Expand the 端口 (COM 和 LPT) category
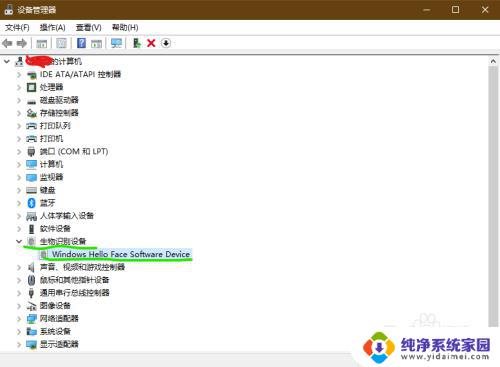This screenshot has width=500, height=367. pos(19,152)
